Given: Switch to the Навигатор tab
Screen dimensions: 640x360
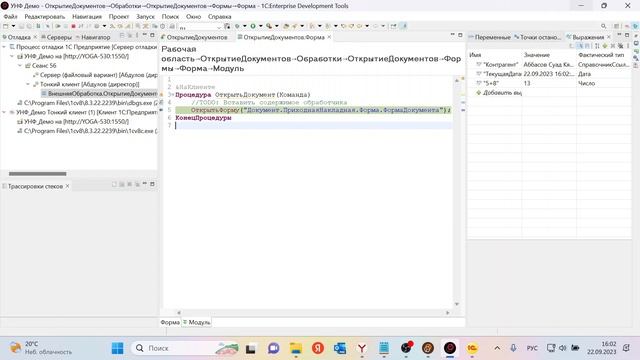Looking at the screenshot, I should [93, 37].
